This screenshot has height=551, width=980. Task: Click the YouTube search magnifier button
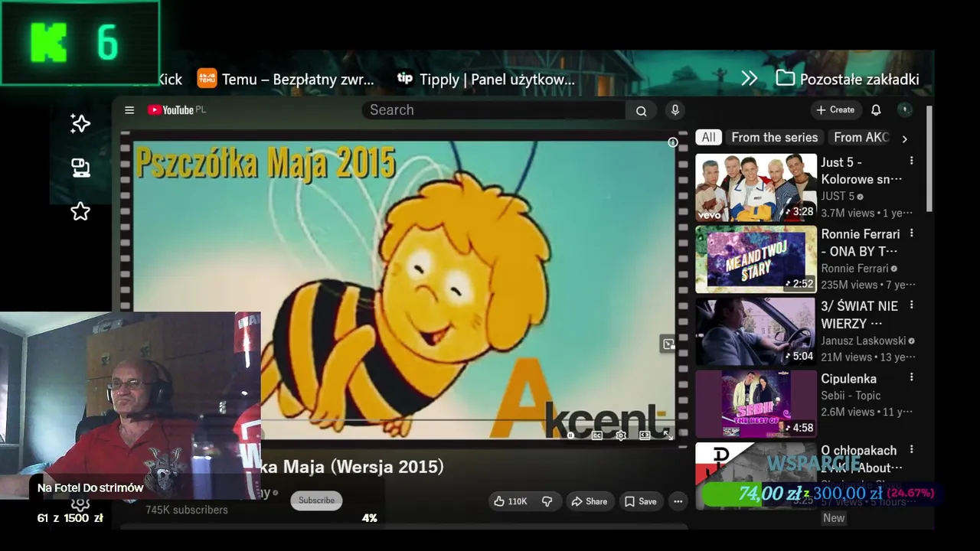[641, 111]
